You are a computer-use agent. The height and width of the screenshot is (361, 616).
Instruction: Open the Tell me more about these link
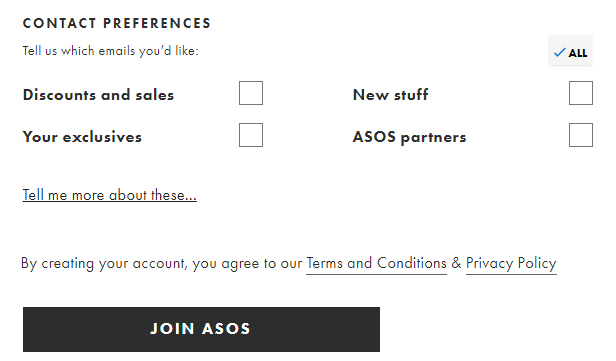(110, 195)
